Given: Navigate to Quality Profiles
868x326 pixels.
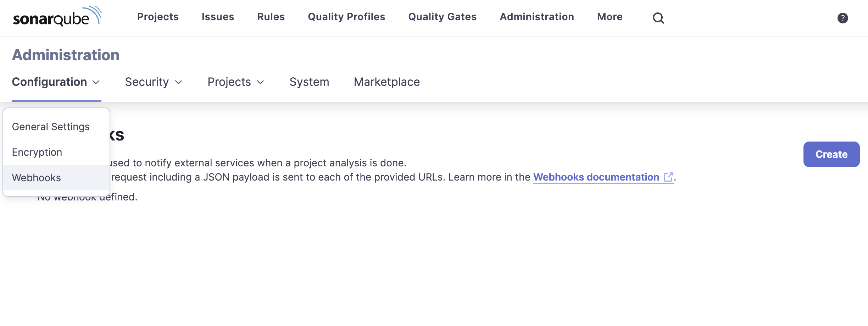Looking at the screenshot, I should [346, 17].
